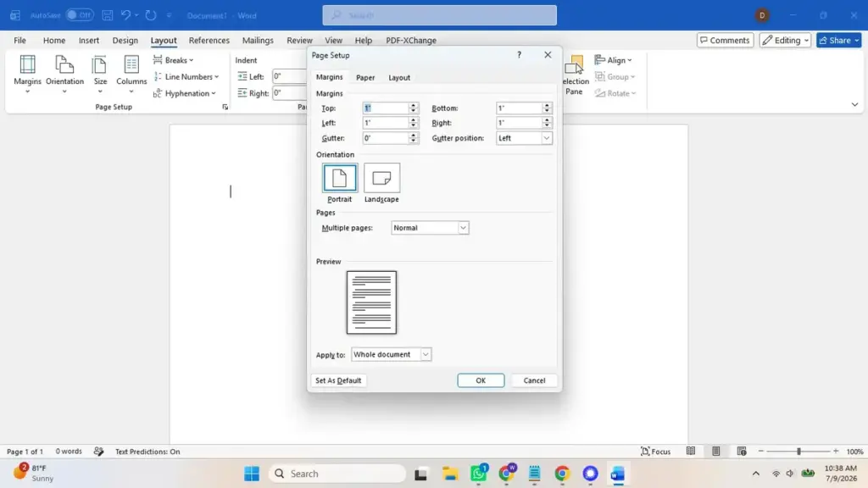Open the Editing mode dropdown

point(785,40)
